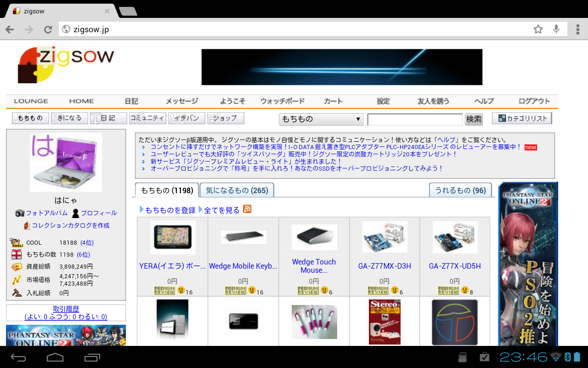Click the イチバン sub-navigation button
This screenshot has height=368, width=588.
(187, 118)
